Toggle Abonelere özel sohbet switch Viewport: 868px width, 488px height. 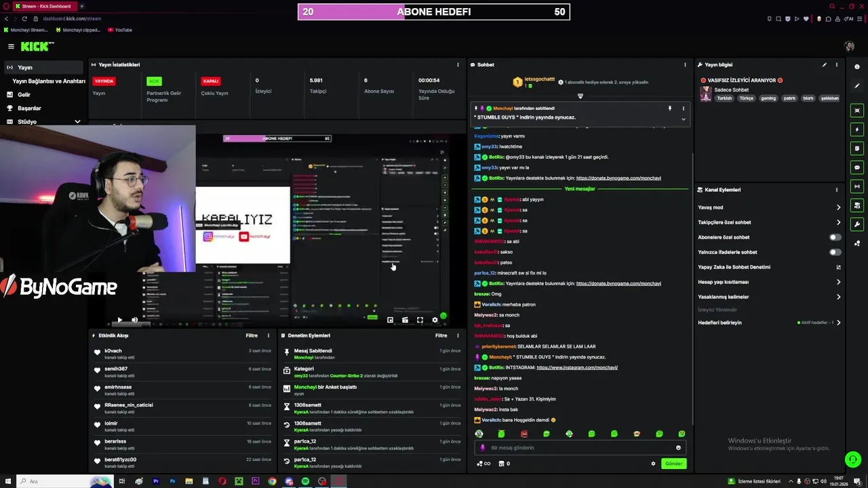pos(835,237)
